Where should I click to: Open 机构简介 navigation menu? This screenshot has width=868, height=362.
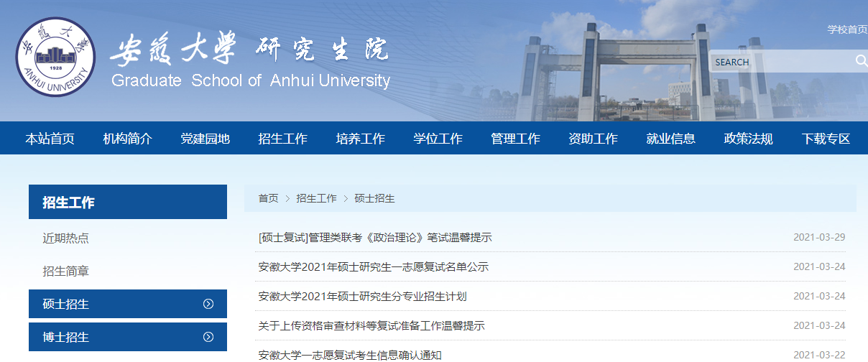(127, 139)
